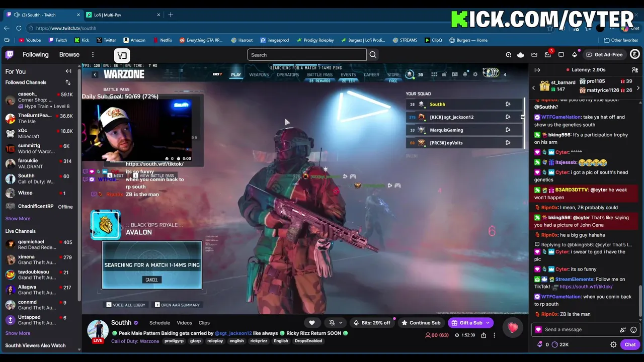Click Show More under Live Channels
The height and width of the screenshot is (362, 644).
point(18,333)
